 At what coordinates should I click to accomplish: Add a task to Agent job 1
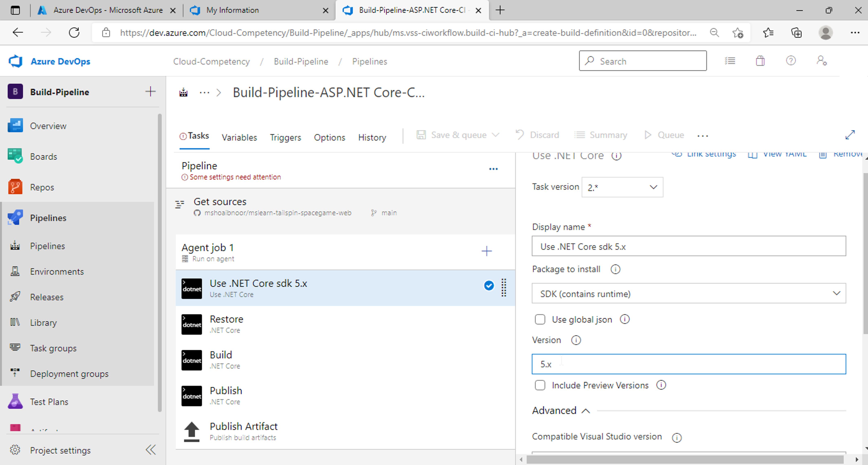(487, 251)
